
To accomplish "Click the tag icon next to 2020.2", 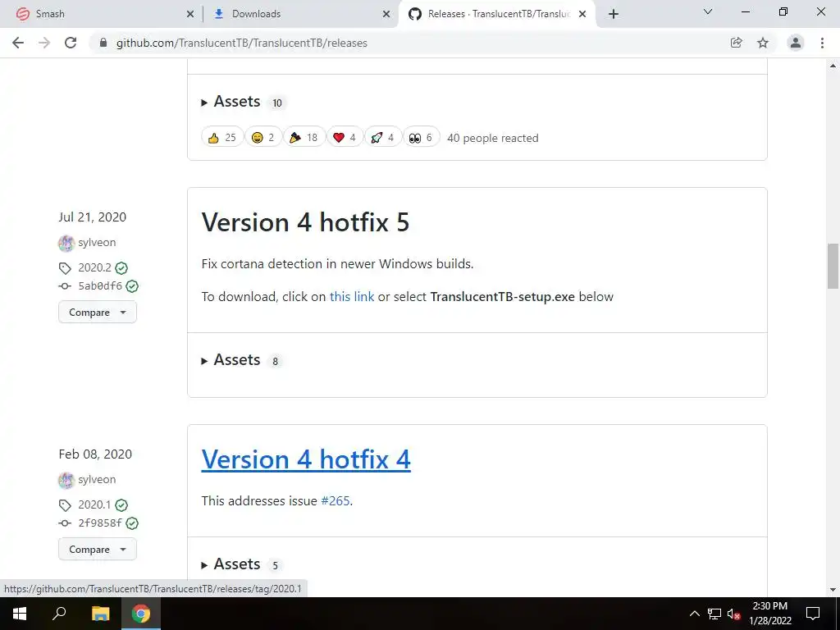I will point(65,268).
